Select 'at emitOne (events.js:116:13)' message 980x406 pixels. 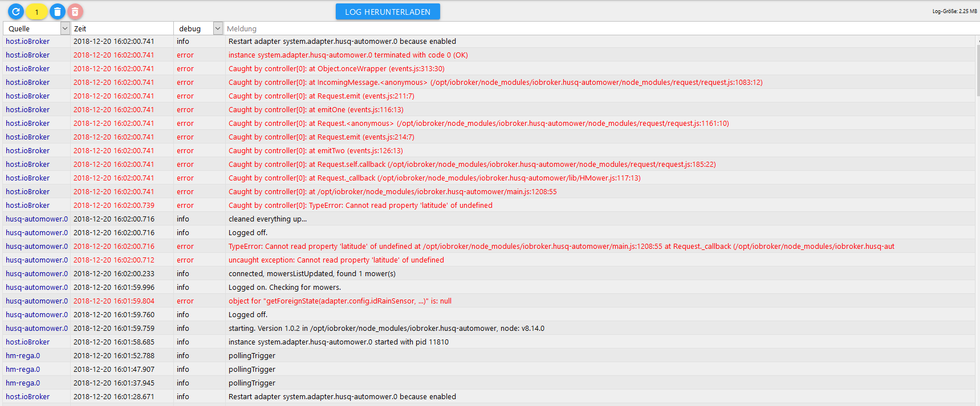[x=316, y=110]
